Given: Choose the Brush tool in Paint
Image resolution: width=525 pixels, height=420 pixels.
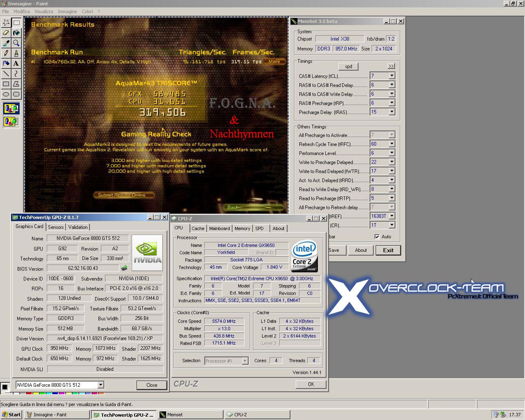Looking at the screenshot, I should [x=16, y=53].
